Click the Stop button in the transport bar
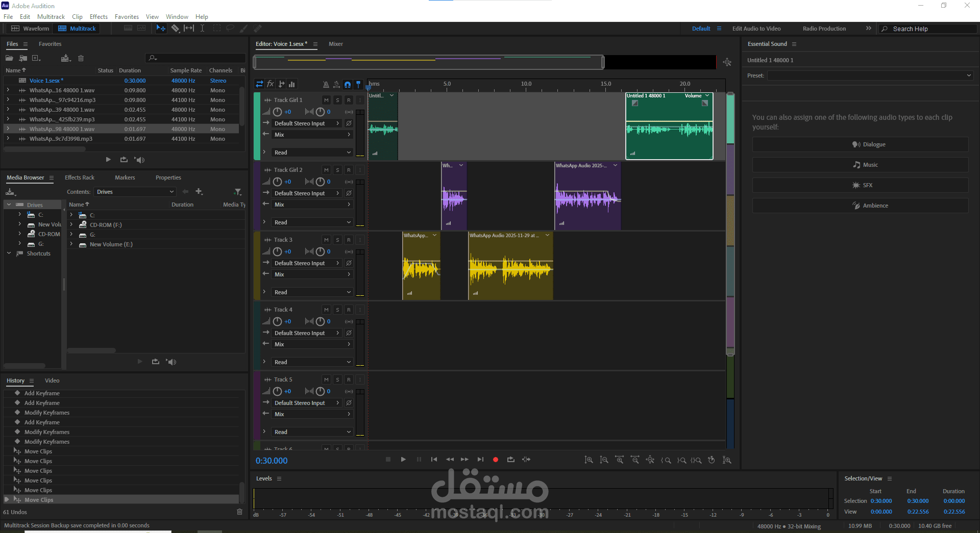 click(388, 460)
